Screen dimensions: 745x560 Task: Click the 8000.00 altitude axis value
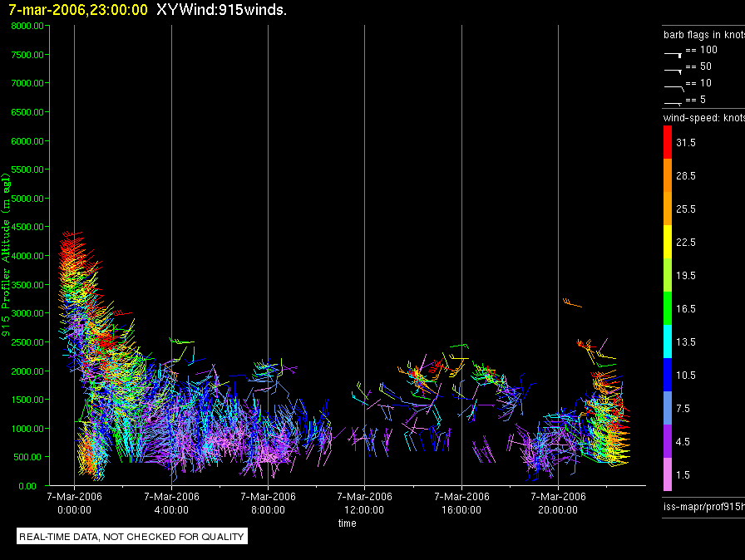pos(27,26)
